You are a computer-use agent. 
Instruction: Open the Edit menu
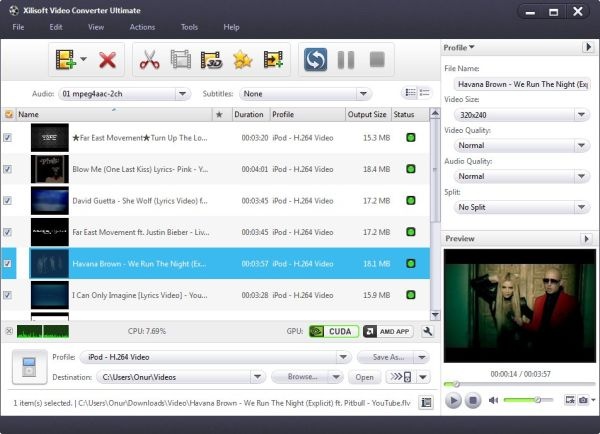(x=56, y=27)
